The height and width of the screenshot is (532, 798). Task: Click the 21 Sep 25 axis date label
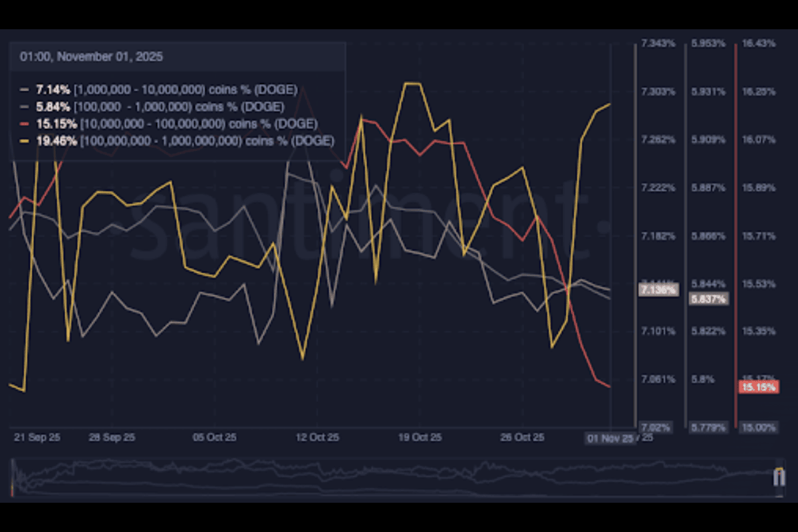37,438
